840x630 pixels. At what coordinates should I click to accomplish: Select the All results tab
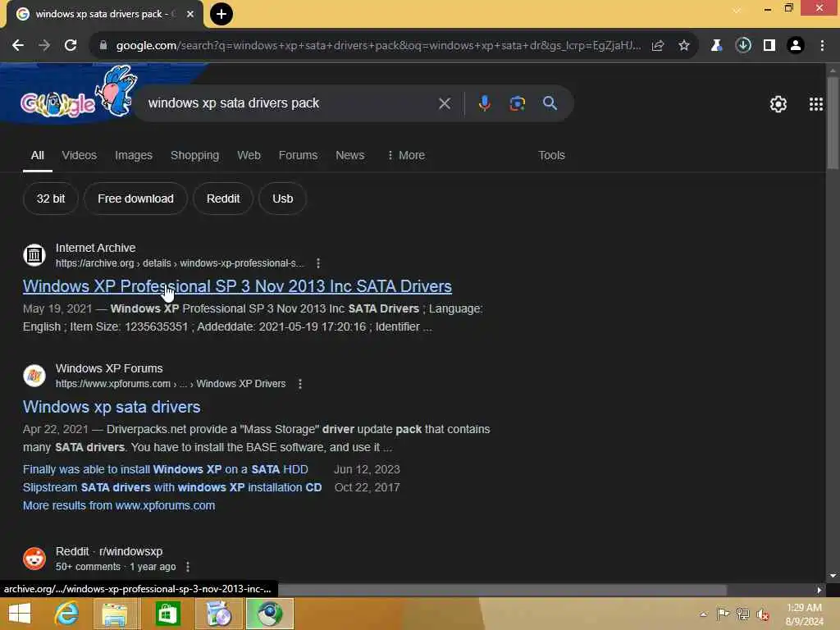(38, 155)
